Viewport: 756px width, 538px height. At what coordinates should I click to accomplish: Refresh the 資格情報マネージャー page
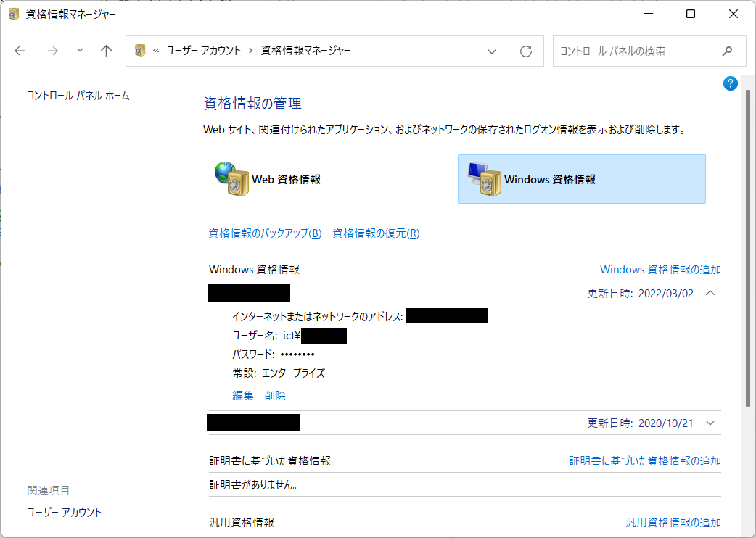pos(526,51)
